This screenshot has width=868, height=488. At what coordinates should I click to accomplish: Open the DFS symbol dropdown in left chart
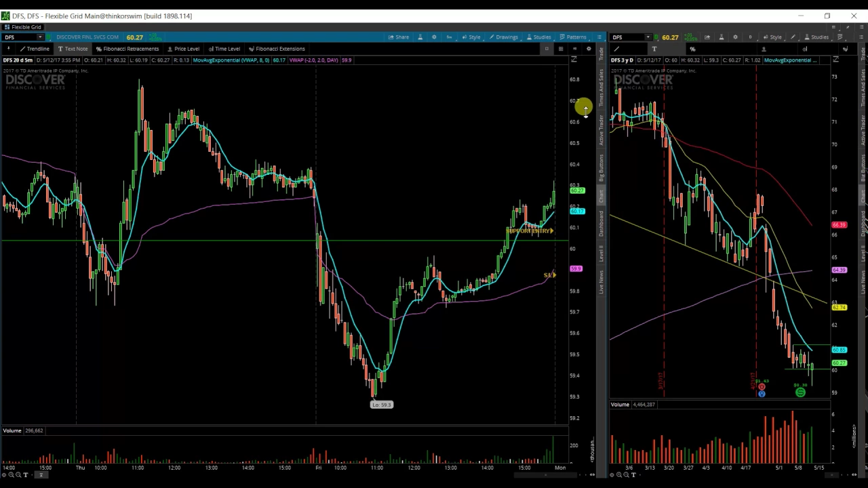click(40, 37)
